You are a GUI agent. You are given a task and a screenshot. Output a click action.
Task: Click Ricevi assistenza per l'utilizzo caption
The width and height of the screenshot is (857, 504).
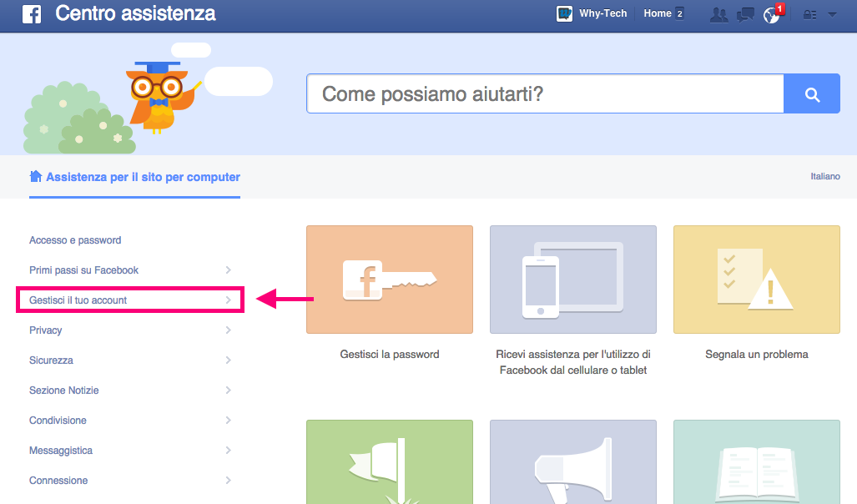[573, 362]
